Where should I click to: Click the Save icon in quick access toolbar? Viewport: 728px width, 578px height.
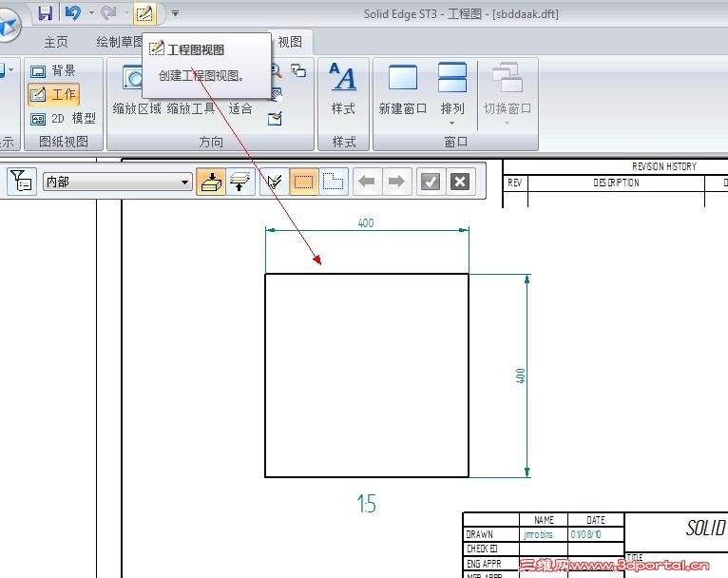point(45,13)
